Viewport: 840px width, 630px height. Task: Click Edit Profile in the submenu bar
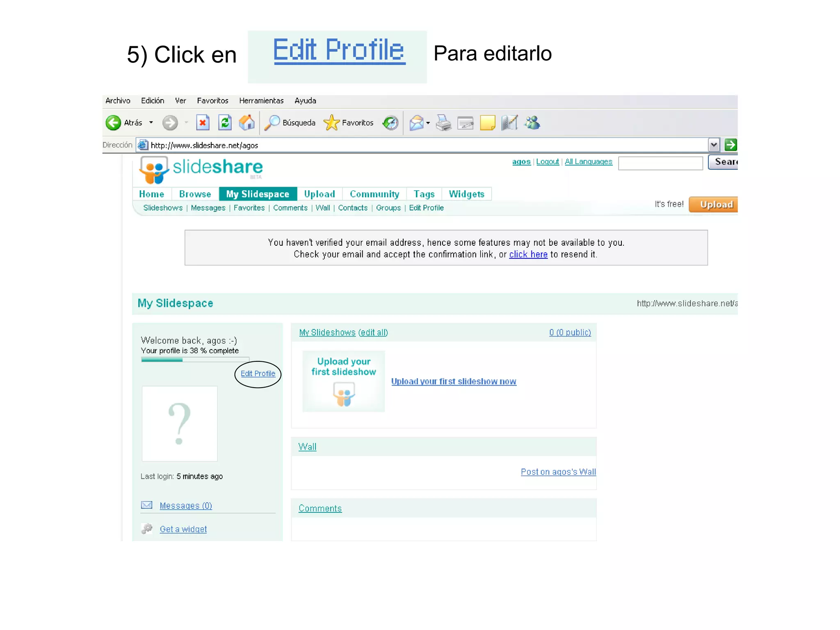pos(426,208)
